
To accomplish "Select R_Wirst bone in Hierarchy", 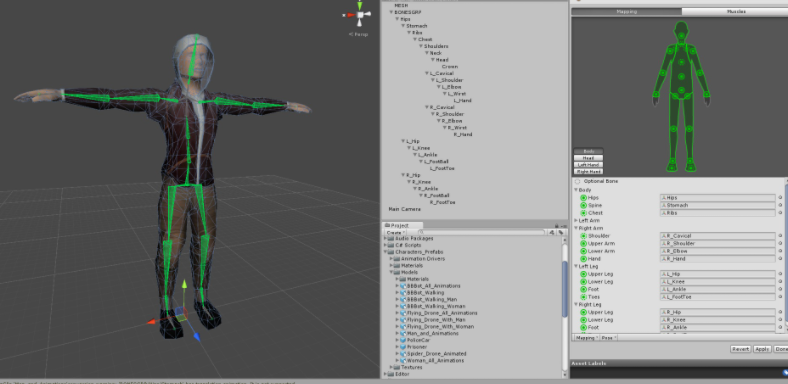I will (457, 128).
